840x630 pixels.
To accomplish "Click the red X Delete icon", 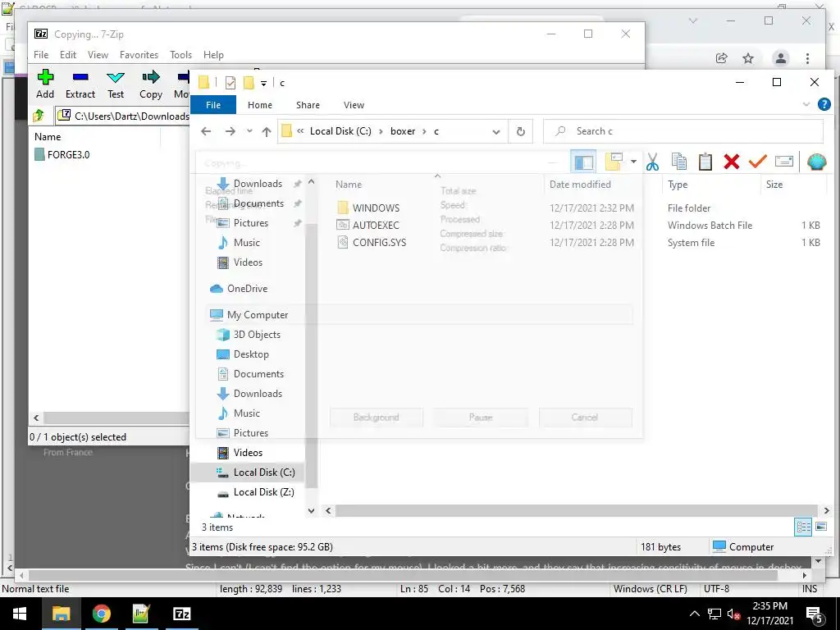I will click(731, 162).
